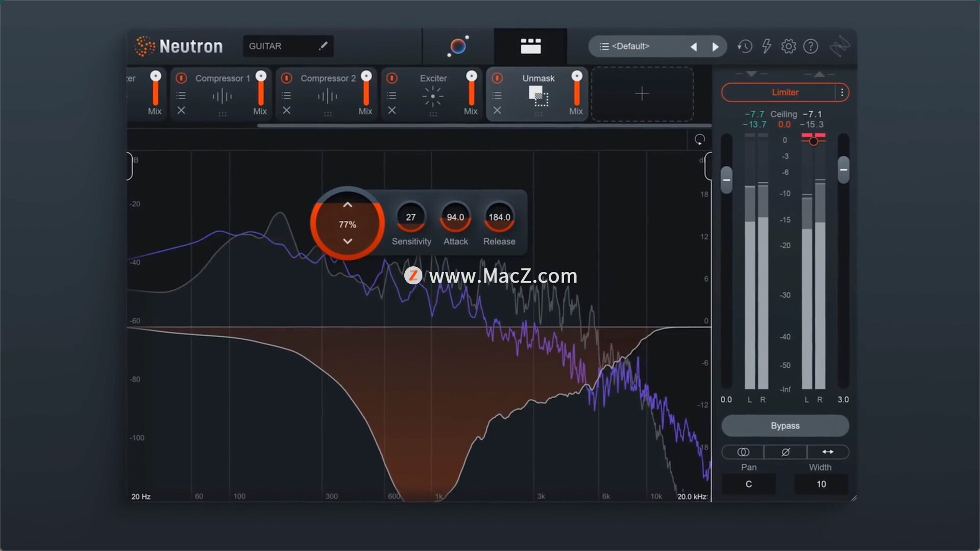
Task: Remove the Exciter module
Action: pyautogui.click(x=391, y=110)
